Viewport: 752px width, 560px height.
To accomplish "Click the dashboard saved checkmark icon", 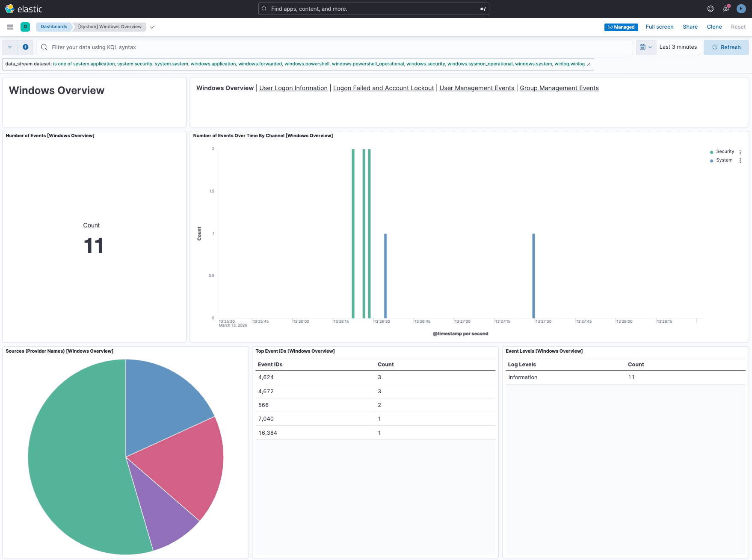I will pos(152,27).
